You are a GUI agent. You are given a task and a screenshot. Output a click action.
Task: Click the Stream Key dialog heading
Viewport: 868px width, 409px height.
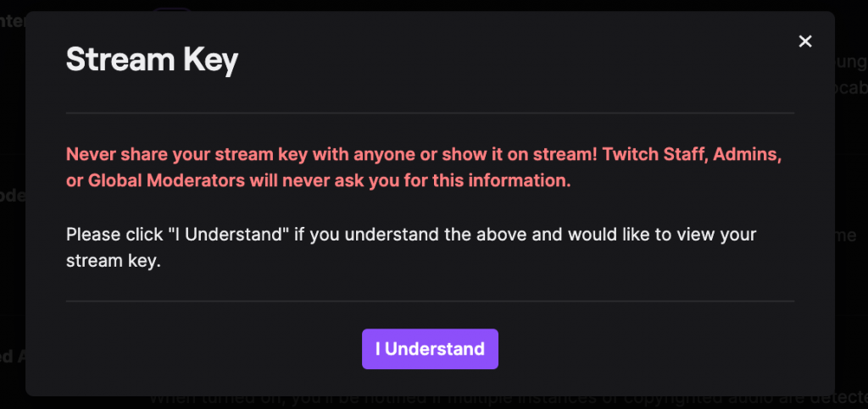(153, 60)
